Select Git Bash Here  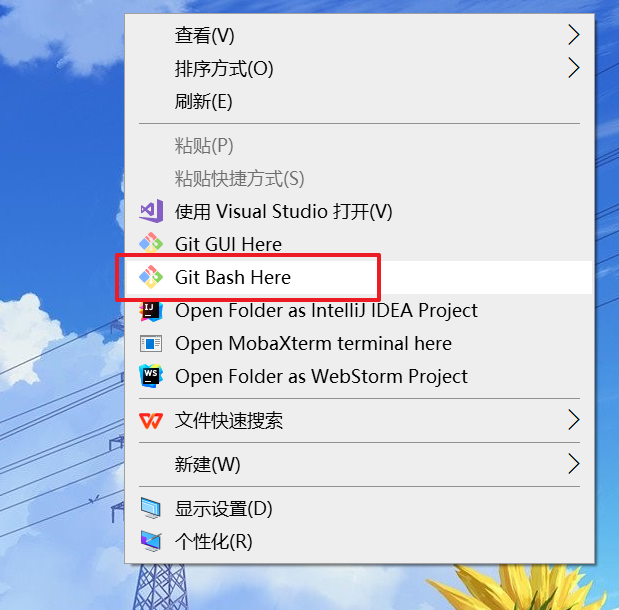[359, 277]
